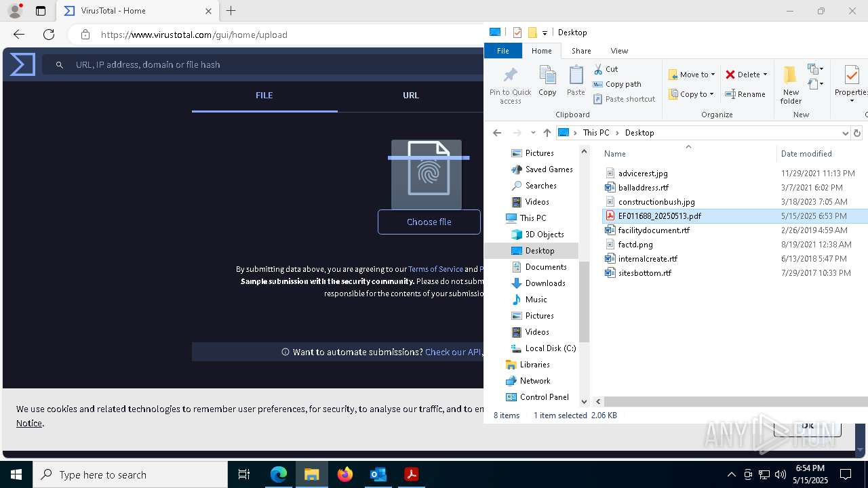
Task: Open the browser tab actions menu icon
Action: [41, 11]
